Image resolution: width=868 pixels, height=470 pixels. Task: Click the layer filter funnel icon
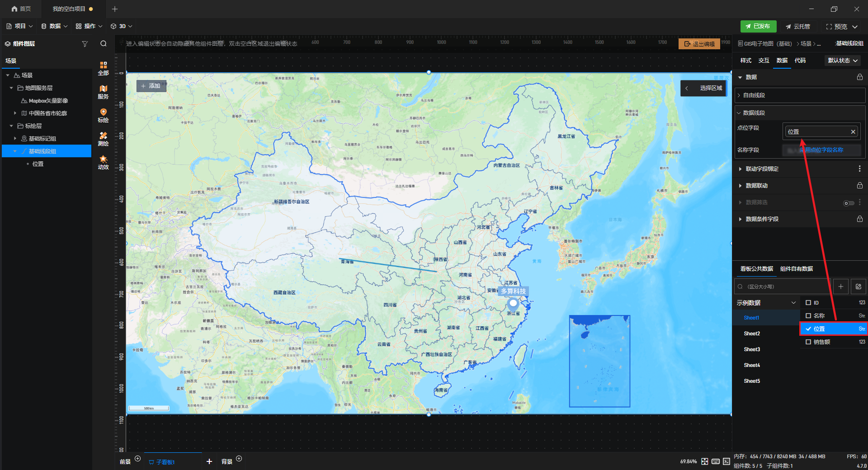tap(85, 44)
